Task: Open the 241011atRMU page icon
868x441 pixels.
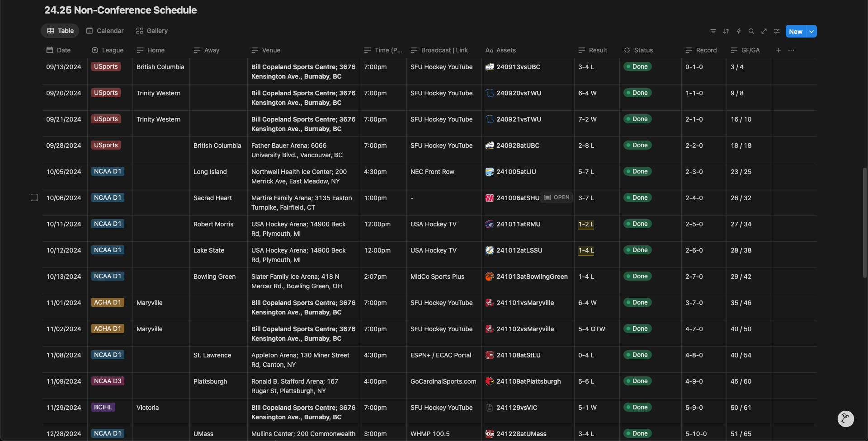Action: (x=489, y=224)
